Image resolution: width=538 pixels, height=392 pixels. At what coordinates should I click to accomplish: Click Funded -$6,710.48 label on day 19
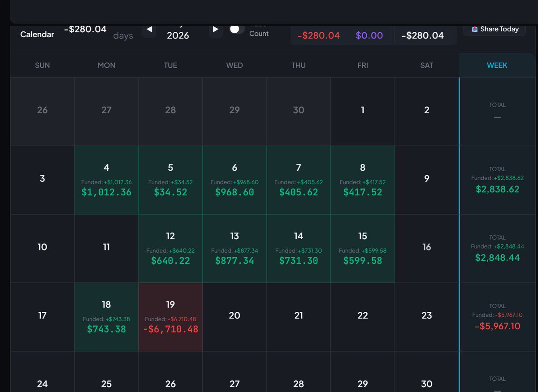click(170, 319)
